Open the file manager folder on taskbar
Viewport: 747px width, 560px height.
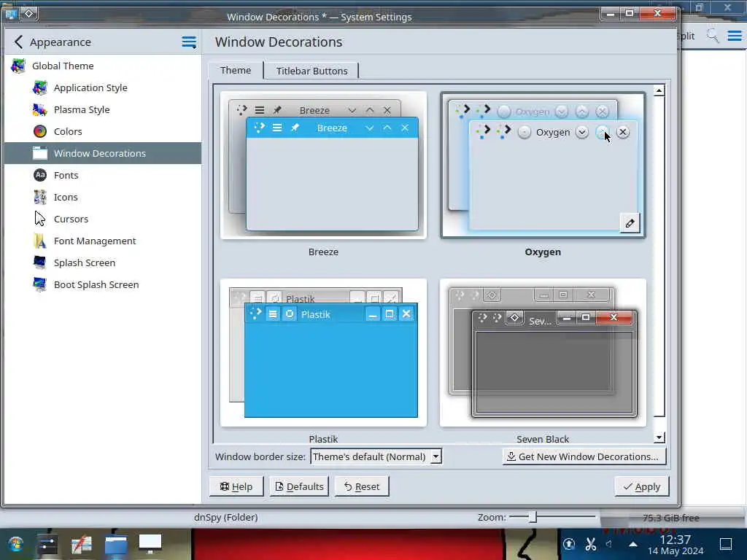pyautogui.click(x=116, y=544)
